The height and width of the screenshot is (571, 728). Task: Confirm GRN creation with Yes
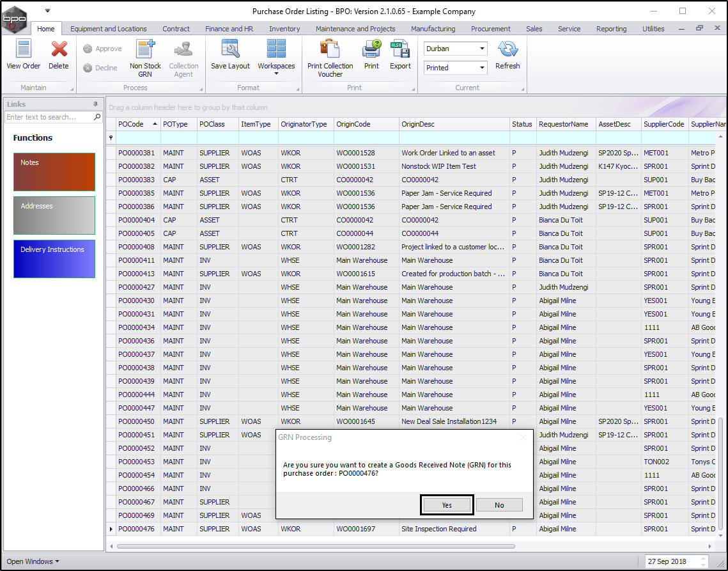(447, 505)
